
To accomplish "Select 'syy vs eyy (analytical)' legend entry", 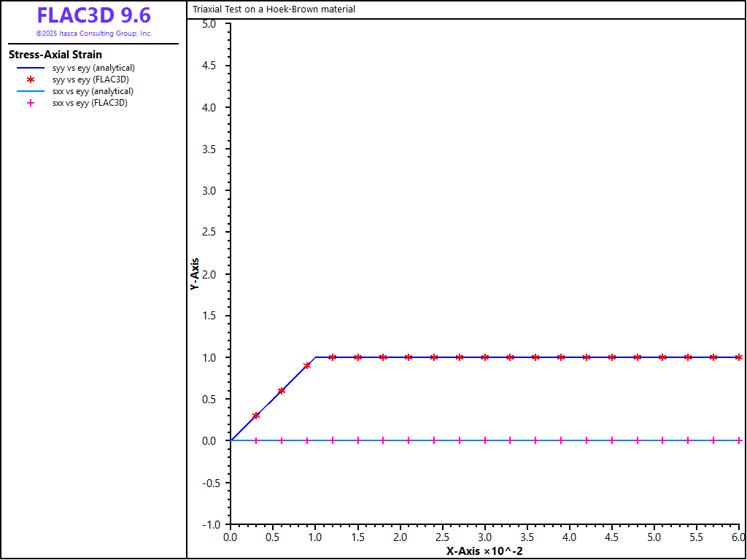I will point(93,68).
